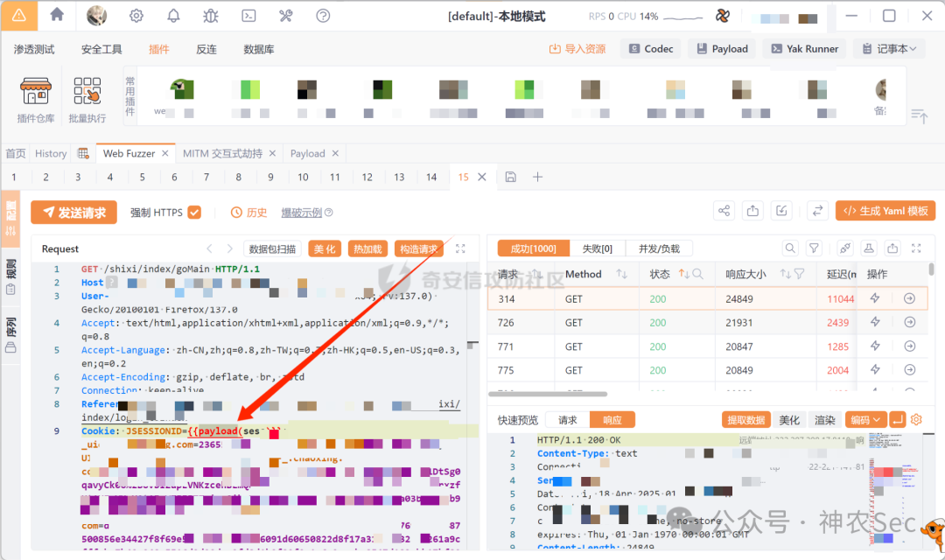Show the 并发/负载 tab

click(x=659, y=248)
